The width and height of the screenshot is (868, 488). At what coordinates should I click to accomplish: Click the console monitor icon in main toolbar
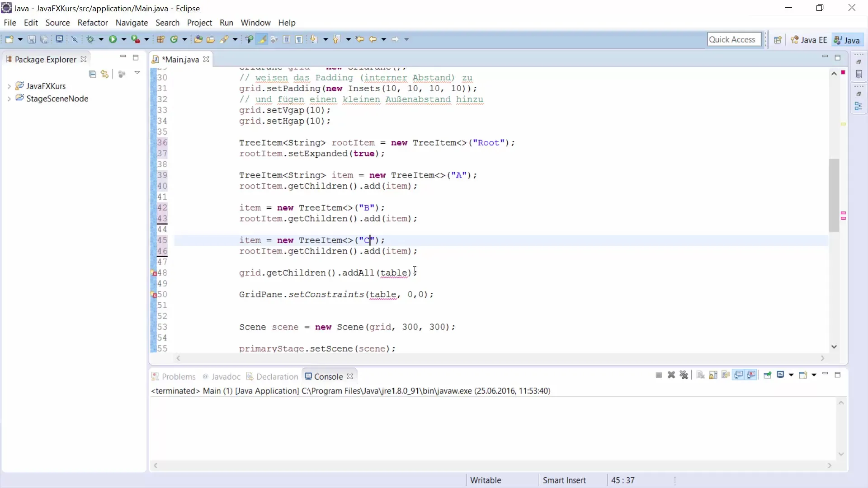coord(59,39)
